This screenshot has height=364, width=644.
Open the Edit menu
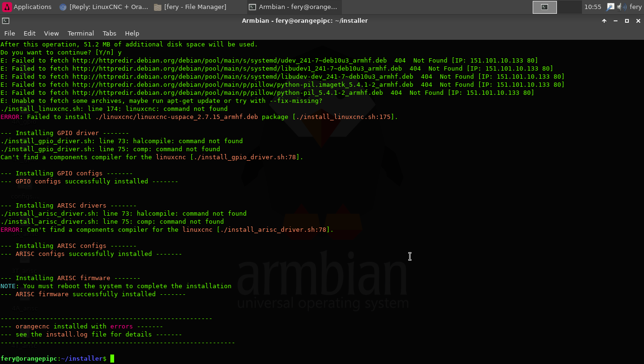[x=29, y=33]
